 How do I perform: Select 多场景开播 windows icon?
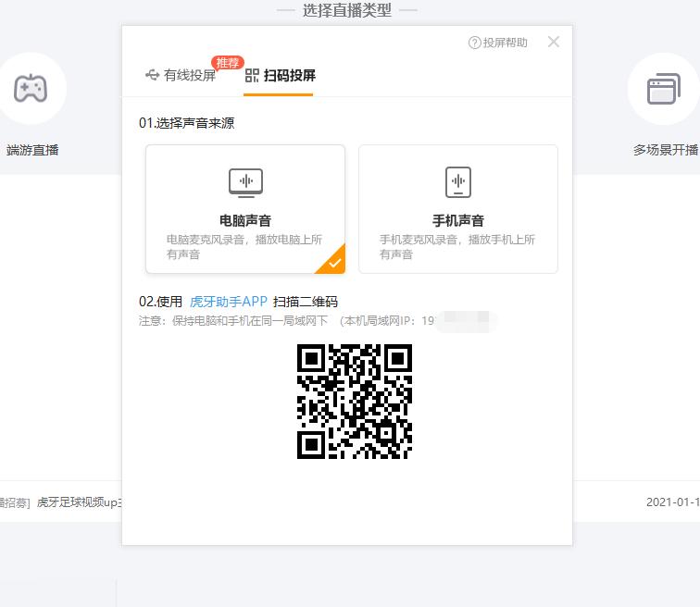664,89
